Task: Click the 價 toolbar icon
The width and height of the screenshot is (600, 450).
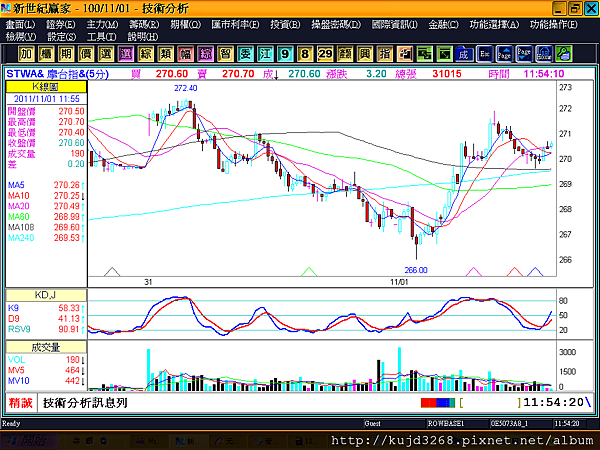Action: (x=86, y=54)
